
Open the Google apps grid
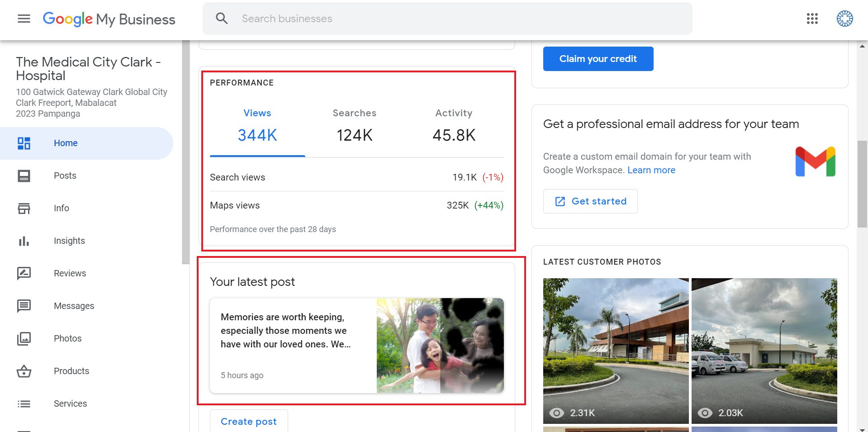812,19
